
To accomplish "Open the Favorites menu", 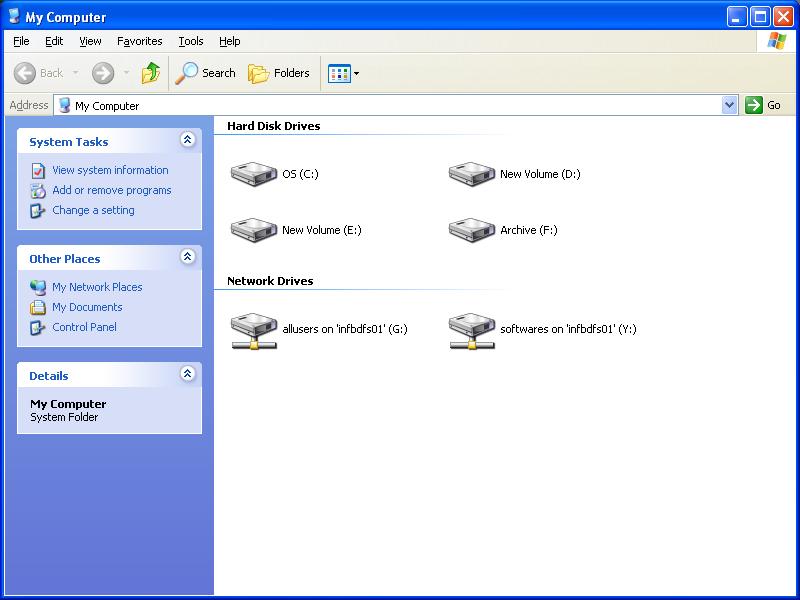I will pyautogui.click(x=139, y=41).
